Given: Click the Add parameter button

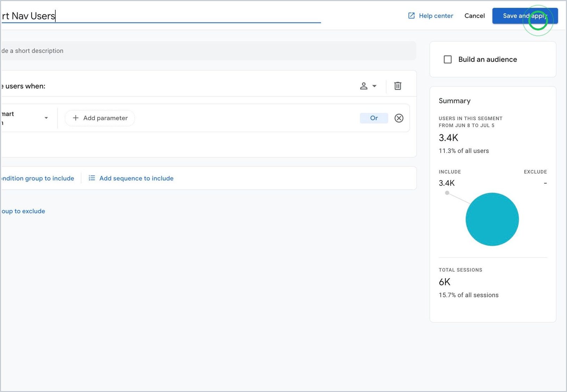Looking at the screenshot, I should point(100,118).
